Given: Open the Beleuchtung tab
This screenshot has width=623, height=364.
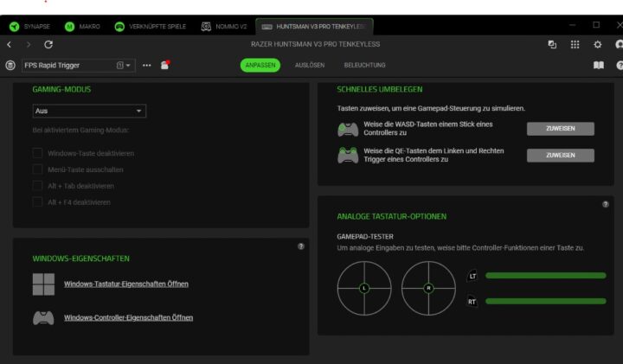Looking at the screenshot, I should coord(364,65).
